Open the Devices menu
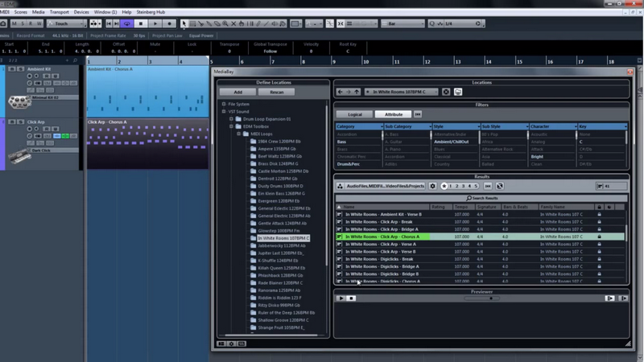 [x=81, y=12]
